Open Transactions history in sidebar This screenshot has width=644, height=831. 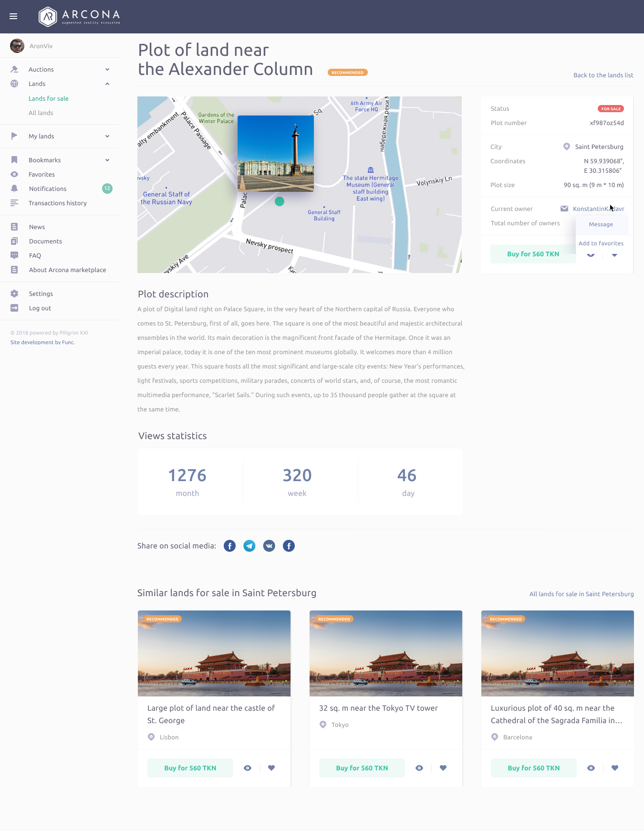pyautogui.click(x=58, y=203)
